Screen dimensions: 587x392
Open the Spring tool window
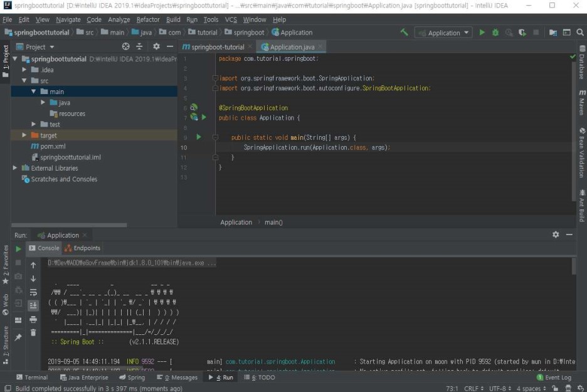click(132, 378)
